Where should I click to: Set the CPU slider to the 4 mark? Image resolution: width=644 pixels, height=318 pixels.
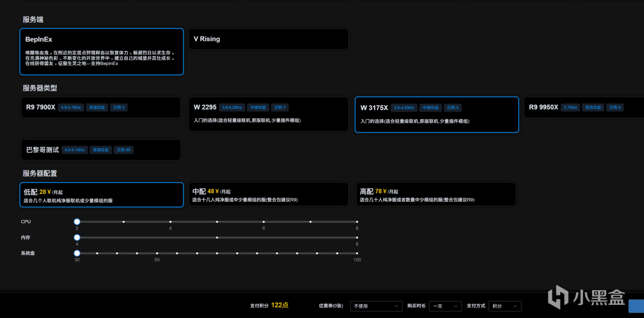(x=170, y=221)
